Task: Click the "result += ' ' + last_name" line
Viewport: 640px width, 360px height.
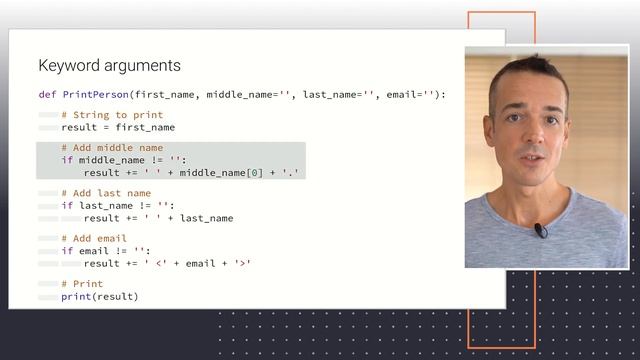Action: (x=159, y=218)
